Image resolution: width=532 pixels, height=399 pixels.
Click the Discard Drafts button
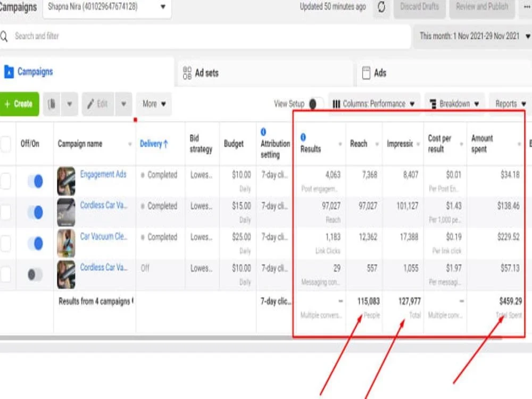pyautogui.click(x=419, y=7)
